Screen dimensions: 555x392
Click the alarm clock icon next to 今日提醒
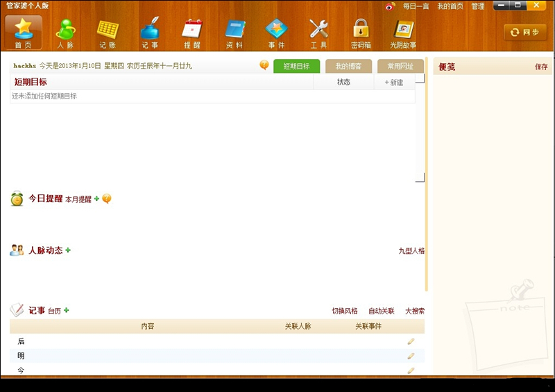pyautogui.click(x=17, y=198)
